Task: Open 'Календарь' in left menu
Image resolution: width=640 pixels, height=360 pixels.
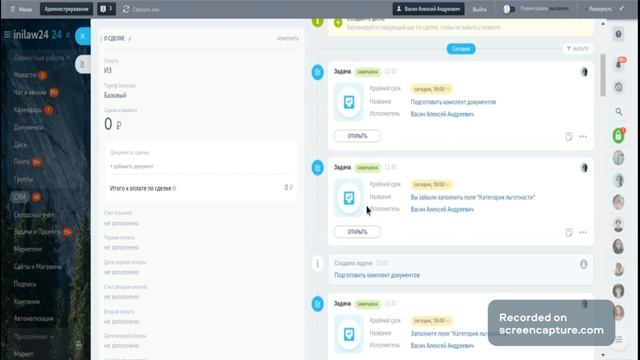Action: [28, 110]
